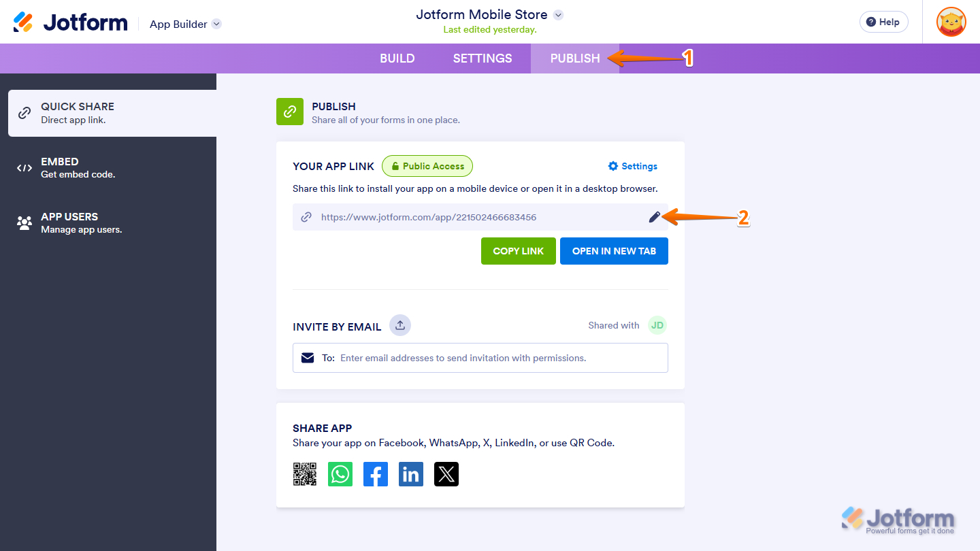Share the app using the QR Code icon
Image resolution: width=980 pixels, height=551 pixels.
pyautogui.click(x=305, y=474)
